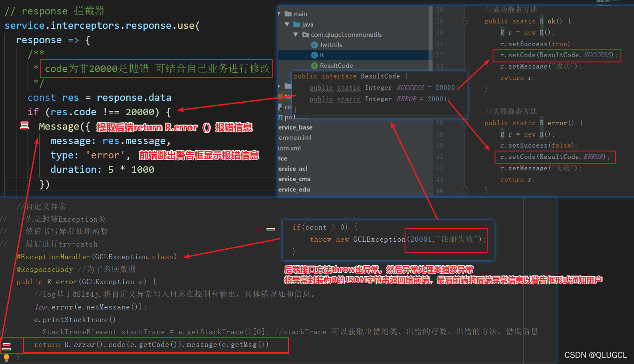This screenshot has height=364, width=634.
Task: Click 'public static R ok() {' line
Action: tap(528, 21)
